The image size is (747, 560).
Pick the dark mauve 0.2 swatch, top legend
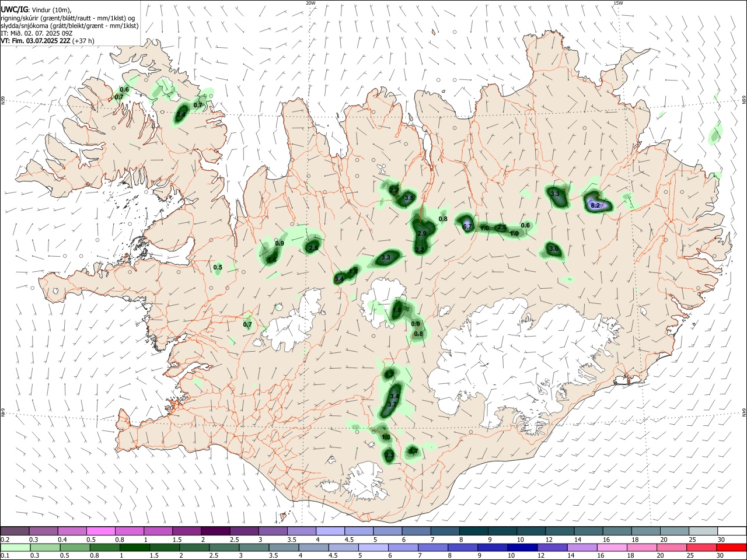(x=15, y=531)
